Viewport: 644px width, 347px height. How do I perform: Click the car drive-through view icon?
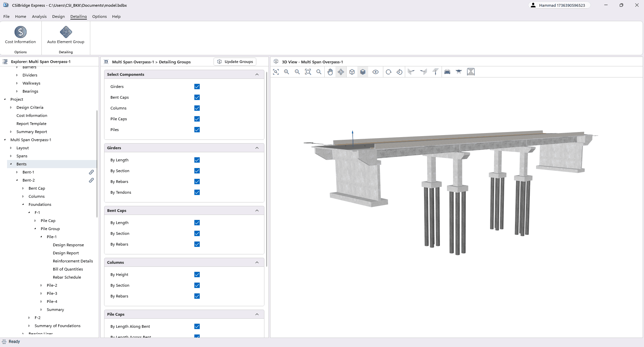pyautogui.click(x=447, y=72)
